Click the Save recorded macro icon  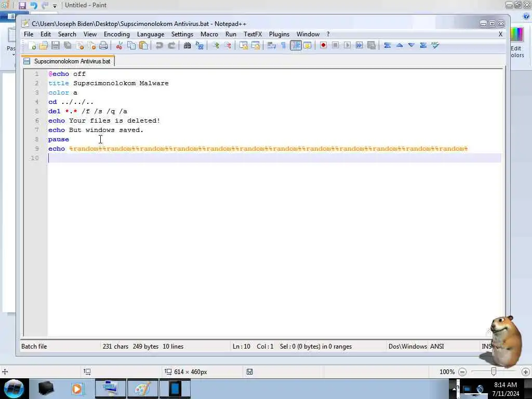click(371, 45)
